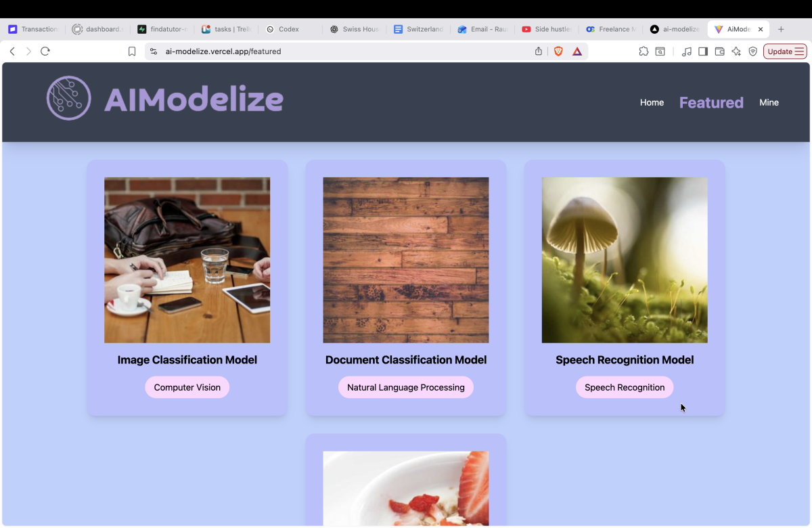The image size is (812, 528).
Task: Bookmark this page with bookmark icon
Action: click(x=132, y=51)
